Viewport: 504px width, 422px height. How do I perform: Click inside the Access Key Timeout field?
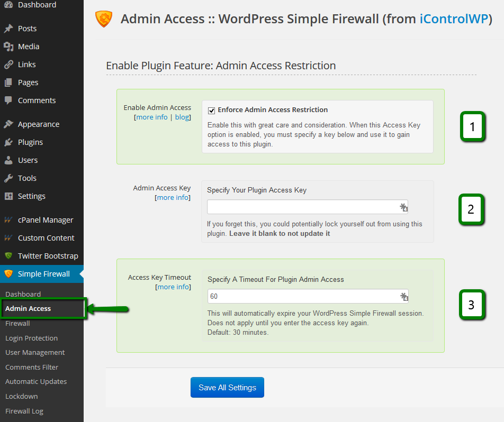[x=302, y=297]
